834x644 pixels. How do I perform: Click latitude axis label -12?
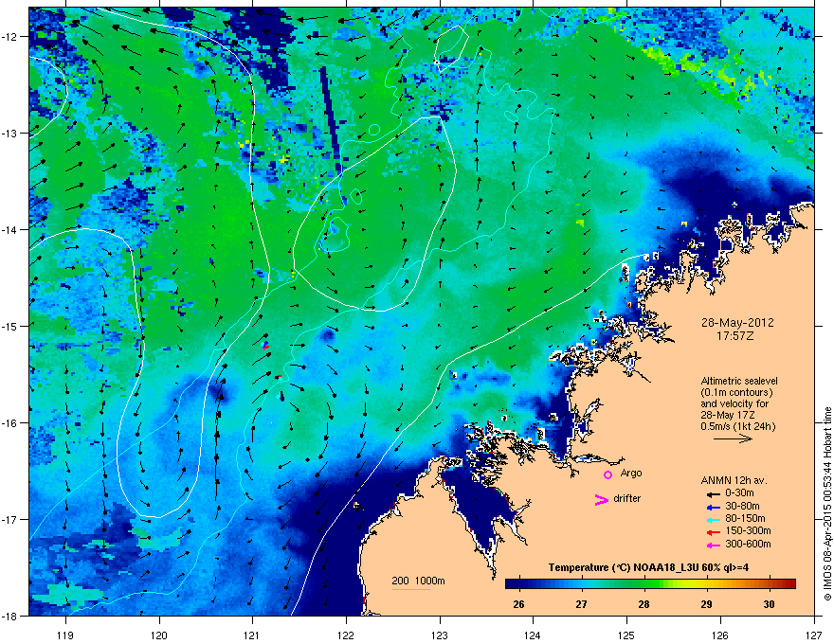pyautogui.click(x=10, y=37)
